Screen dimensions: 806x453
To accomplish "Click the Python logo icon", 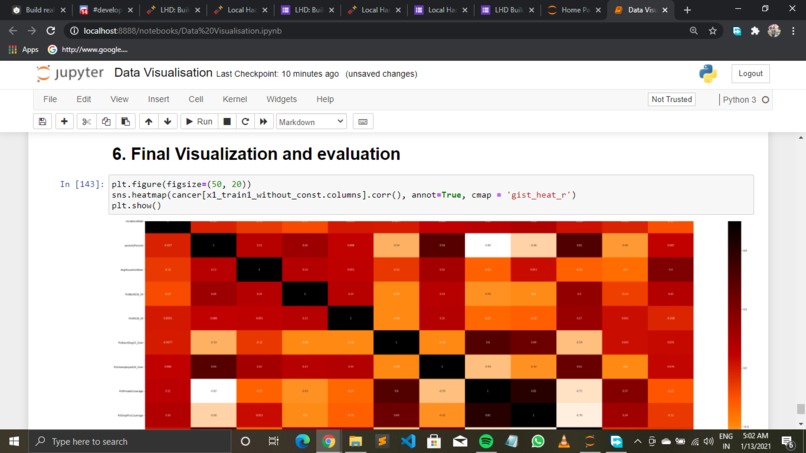I will [708, 74].
